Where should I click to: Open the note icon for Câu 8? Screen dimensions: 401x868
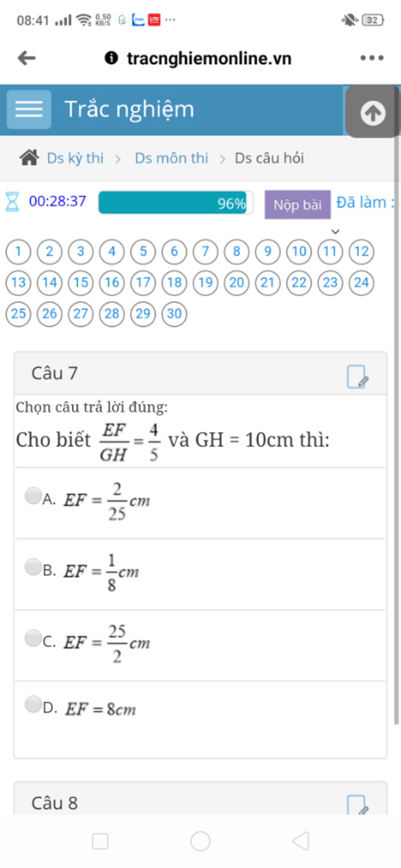[x=358, y=804]
